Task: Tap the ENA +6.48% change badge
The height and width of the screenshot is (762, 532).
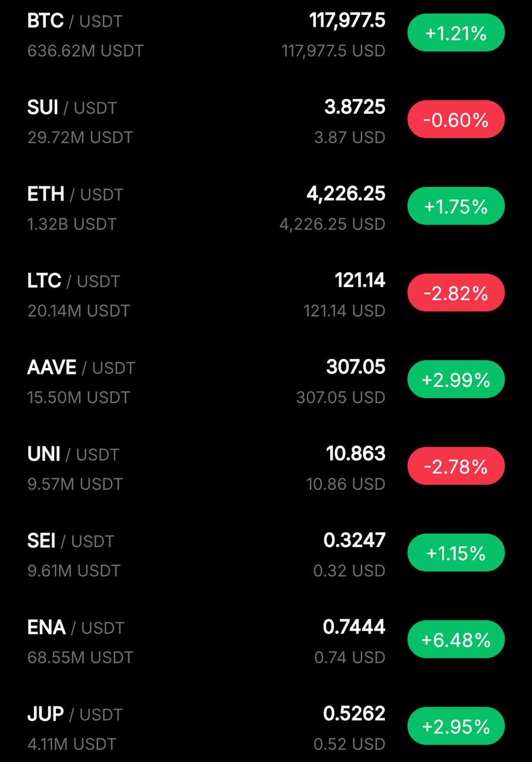Action: [456, 639]
